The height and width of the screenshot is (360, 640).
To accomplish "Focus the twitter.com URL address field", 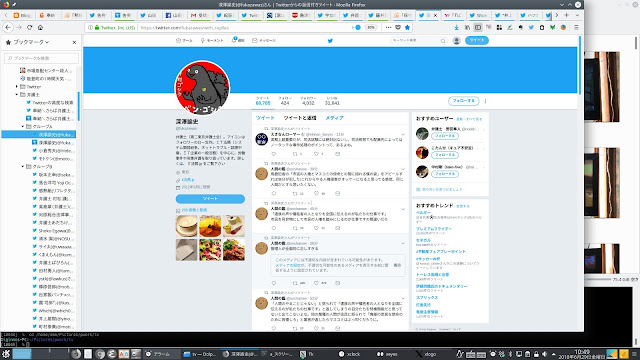I will (x=245, y=27).
